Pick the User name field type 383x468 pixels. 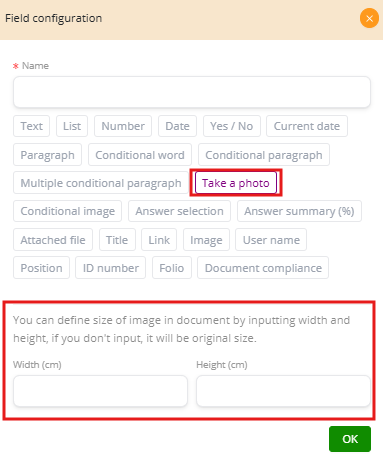pos(271,240)
